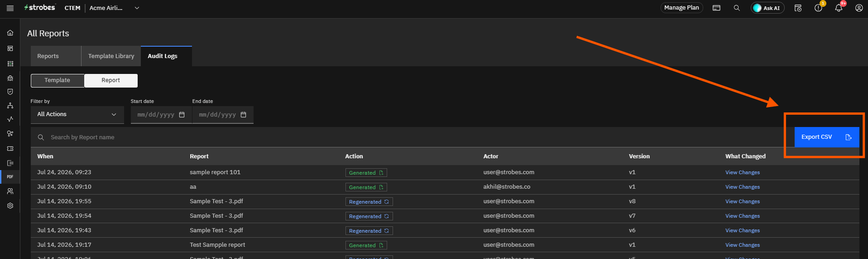Click the CTEM product label
The image size is (868, 259).
(72, 8)
